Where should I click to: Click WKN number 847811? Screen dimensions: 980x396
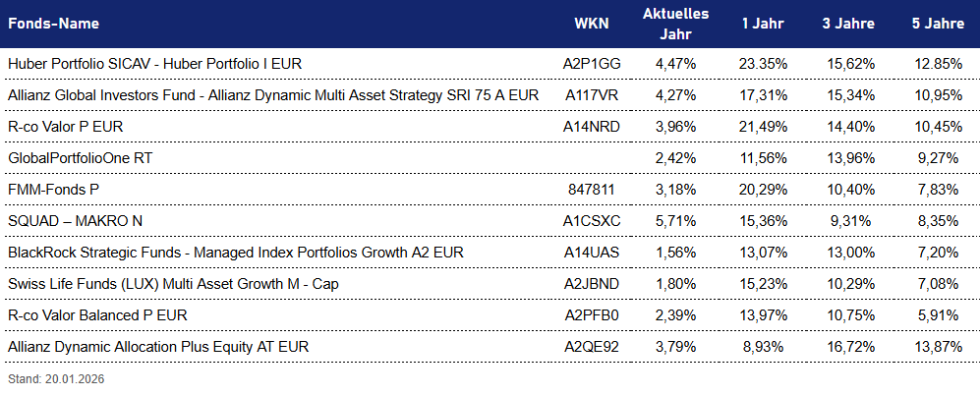click(x=592, y=190)
